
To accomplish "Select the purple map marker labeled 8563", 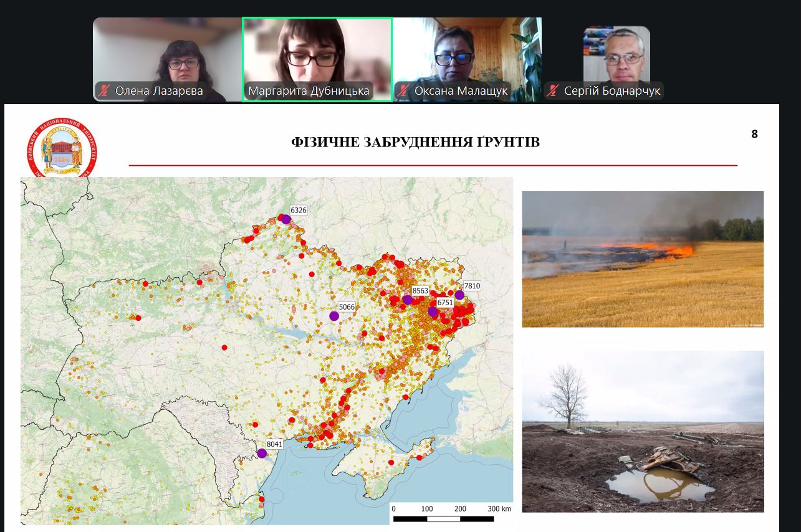I will [x=407, y=300].
